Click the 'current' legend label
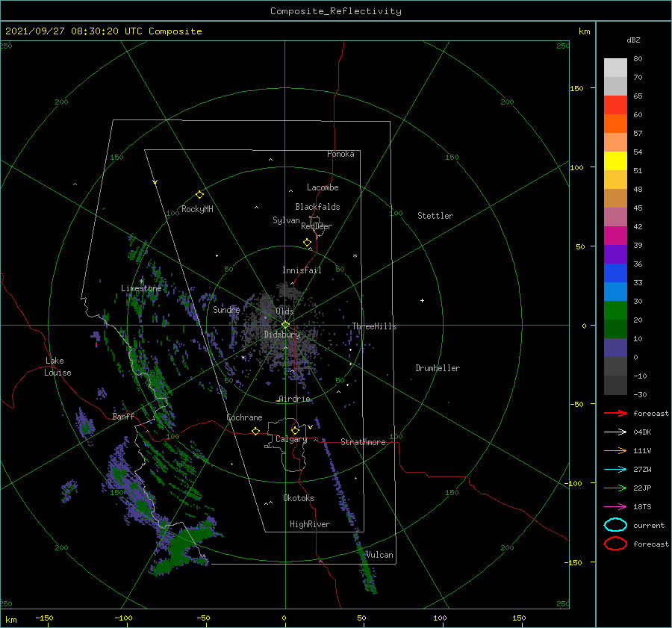672x628 pixels. tap(649, 525)
